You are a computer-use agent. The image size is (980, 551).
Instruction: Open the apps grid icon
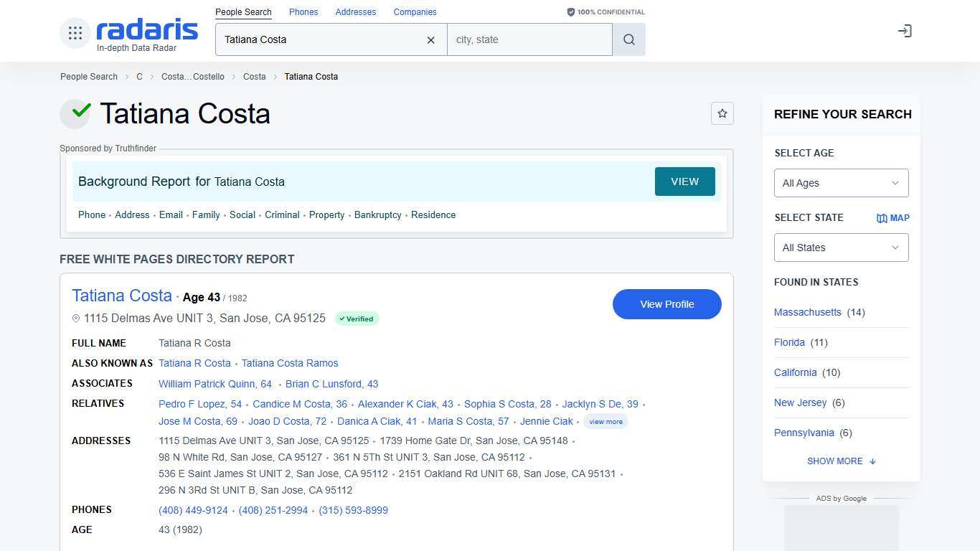(x=75, y=32)
